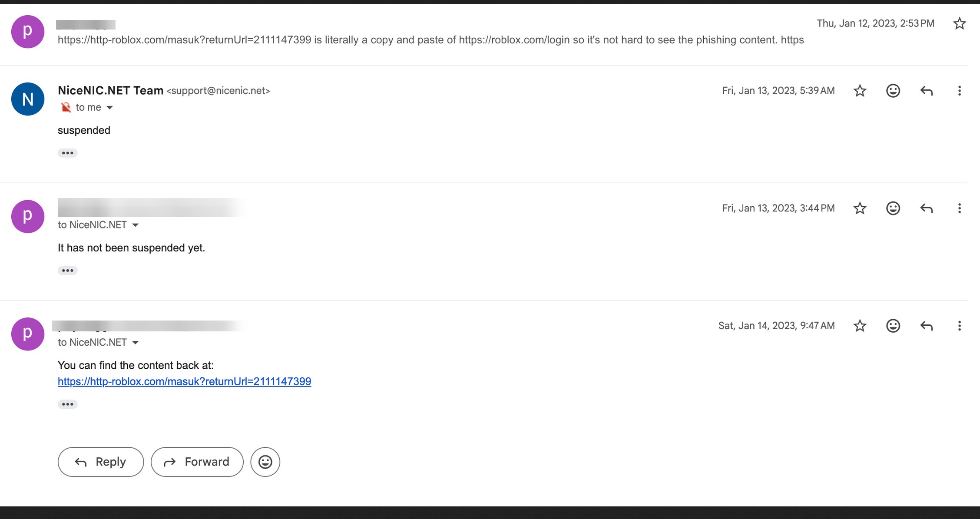Show trimmed content under 'not been suspended yet'

tap(67, 271)
